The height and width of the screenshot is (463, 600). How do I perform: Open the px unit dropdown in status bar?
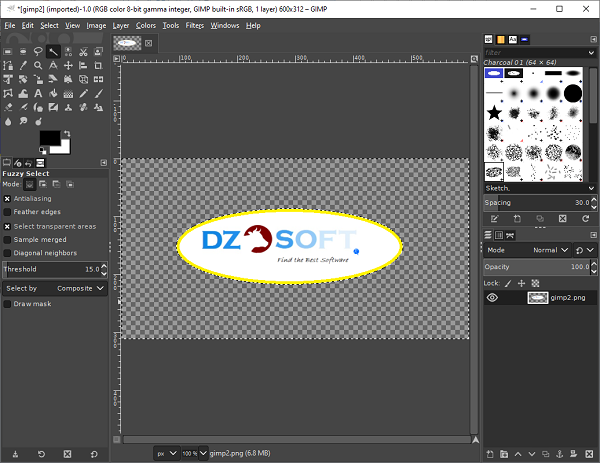166,453
